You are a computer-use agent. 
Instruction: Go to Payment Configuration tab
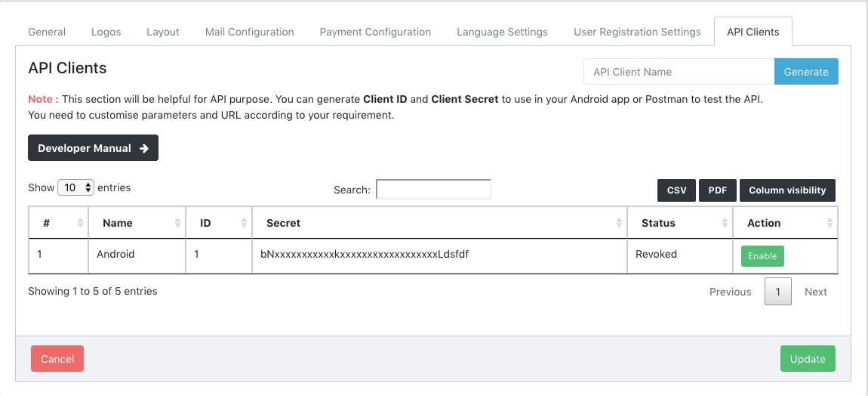[375, 32]
